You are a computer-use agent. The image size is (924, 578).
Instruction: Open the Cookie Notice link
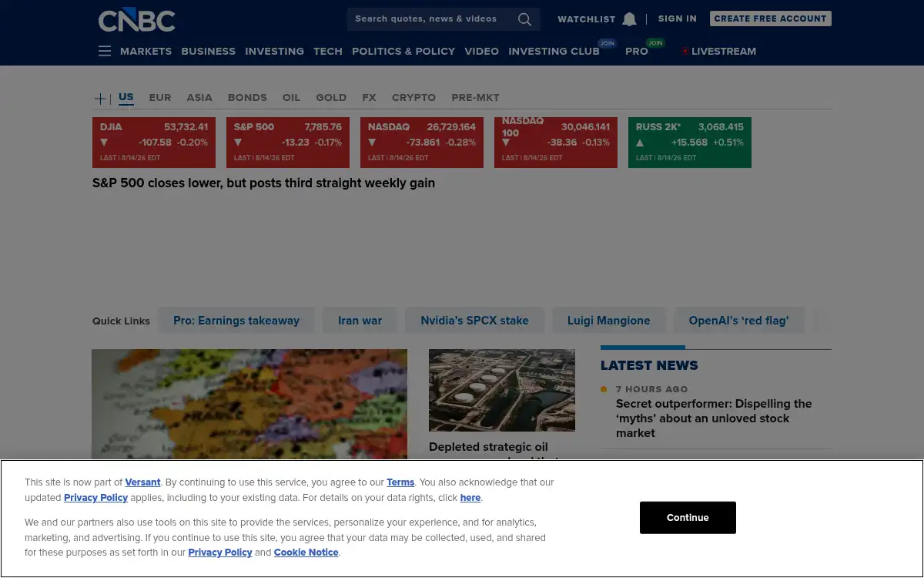[x=306, y=553]
